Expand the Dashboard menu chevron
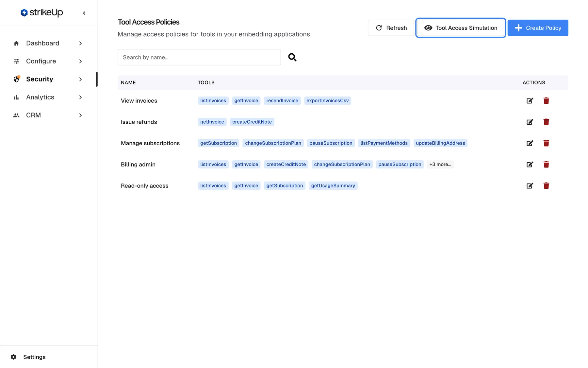The image size is (588, 368). click(80, 43)
